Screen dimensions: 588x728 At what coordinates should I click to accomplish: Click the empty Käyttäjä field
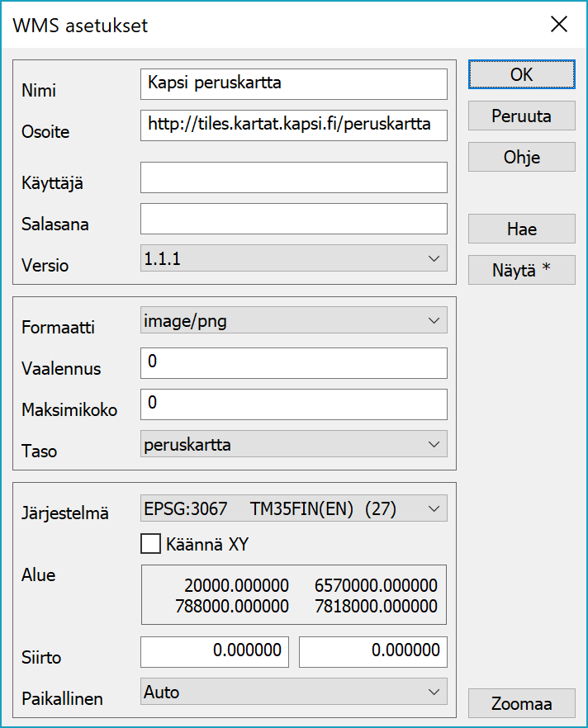tap(293, 177)
